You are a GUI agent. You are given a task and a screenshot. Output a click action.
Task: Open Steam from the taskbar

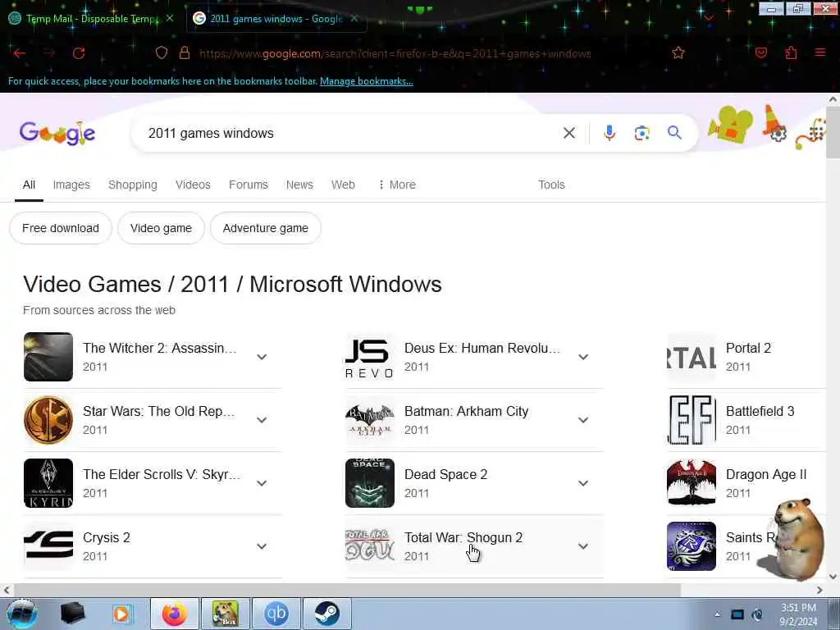tap(326, 614)
